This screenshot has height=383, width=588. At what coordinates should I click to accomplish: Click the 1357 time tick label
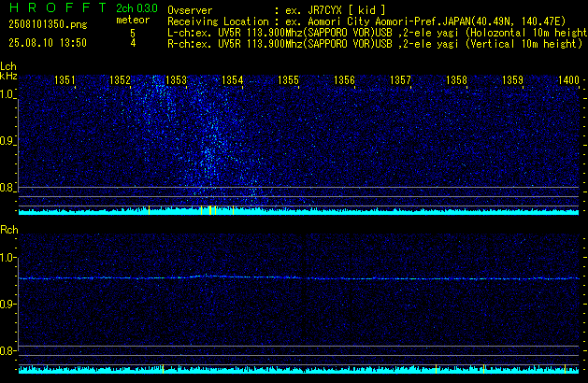click(400, 80)
